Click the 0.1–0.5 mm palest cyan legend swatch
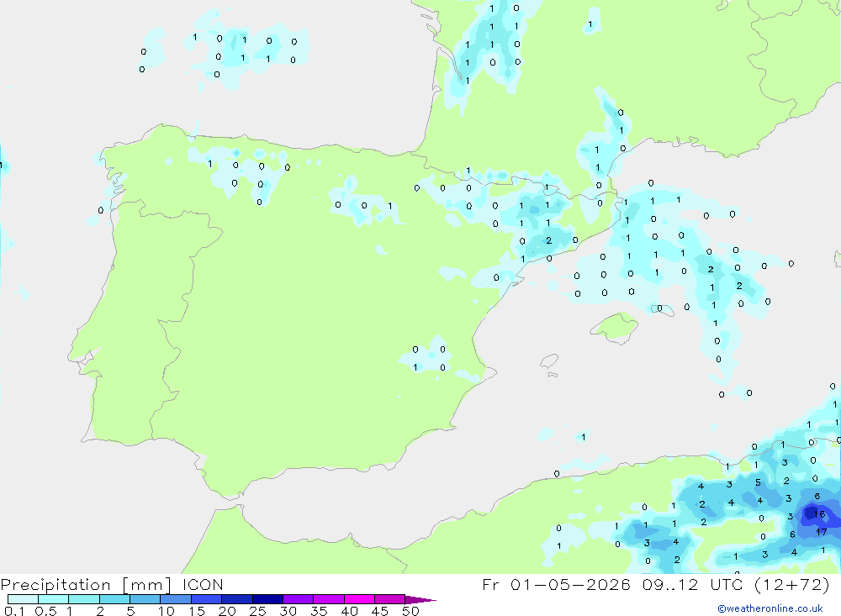841x616 pixels. [23, 599]
